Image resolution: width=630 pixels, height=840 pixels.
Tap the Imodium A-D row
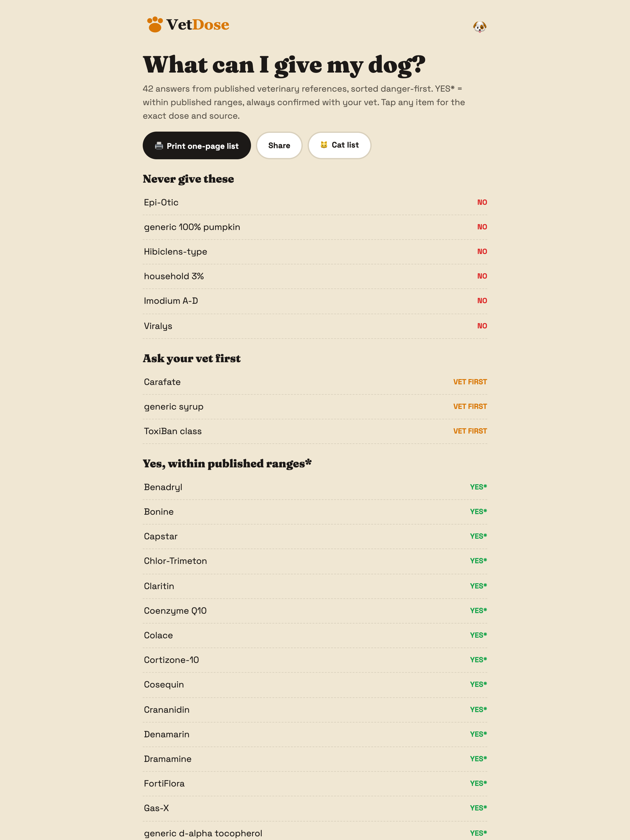pos(315,301)
